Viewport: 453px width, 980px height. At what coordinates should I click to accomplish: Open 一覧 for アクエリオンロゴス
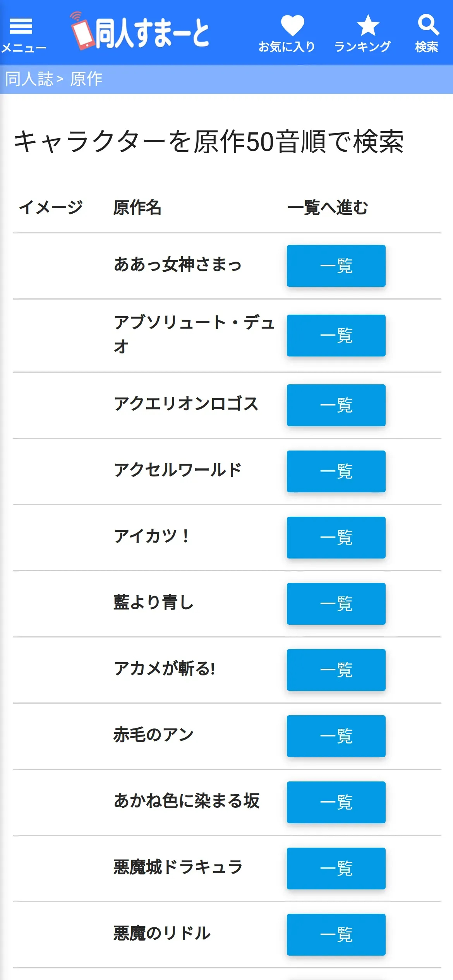tap(336, 405)
